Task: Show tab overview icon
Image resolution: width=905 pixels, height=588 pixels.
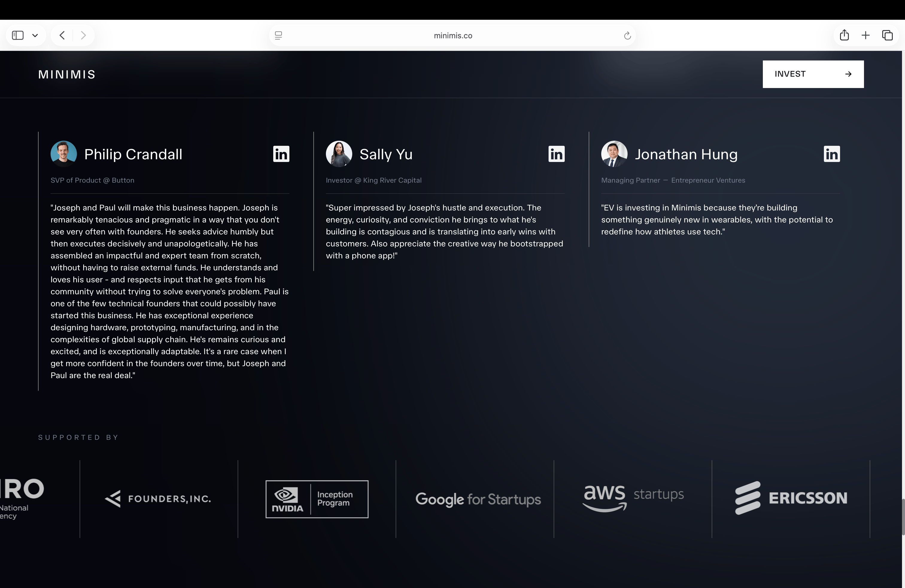Action: pos(887,35)
